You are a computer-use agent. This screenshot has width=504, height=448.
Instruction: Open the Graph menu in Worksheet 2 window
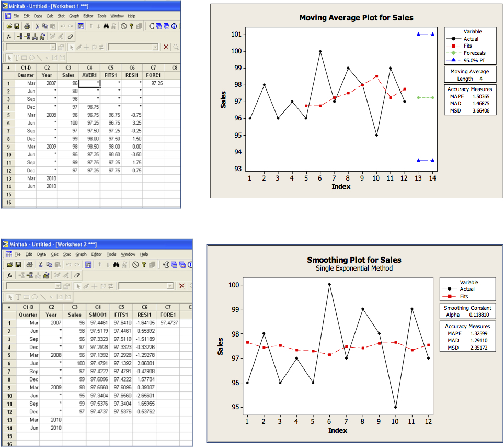point(82,254)
